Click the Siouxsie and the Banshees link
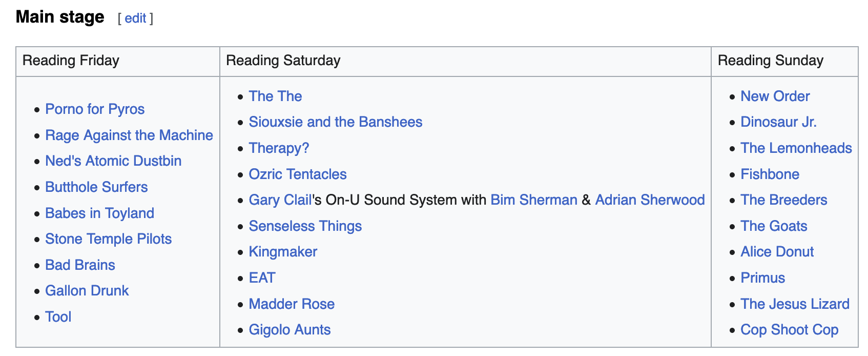868x356 pixels. [335, 122]
